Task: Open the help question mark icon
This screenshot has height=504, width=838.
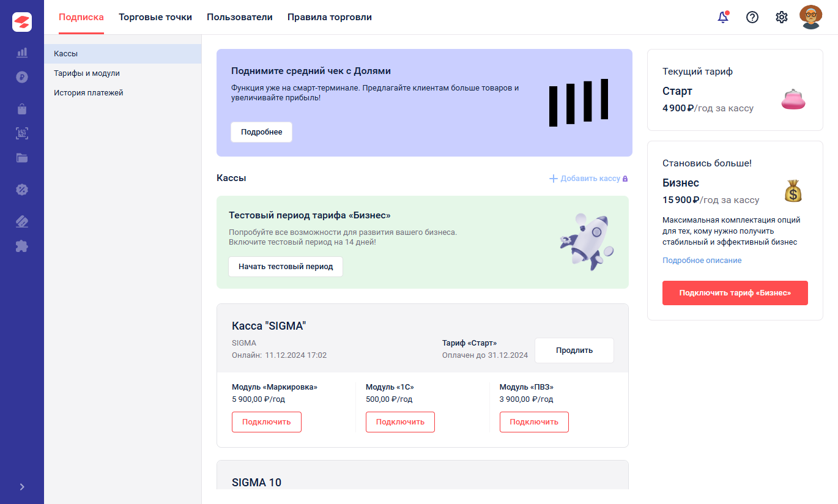Action: pyautogui.click(x=752, y=17)
